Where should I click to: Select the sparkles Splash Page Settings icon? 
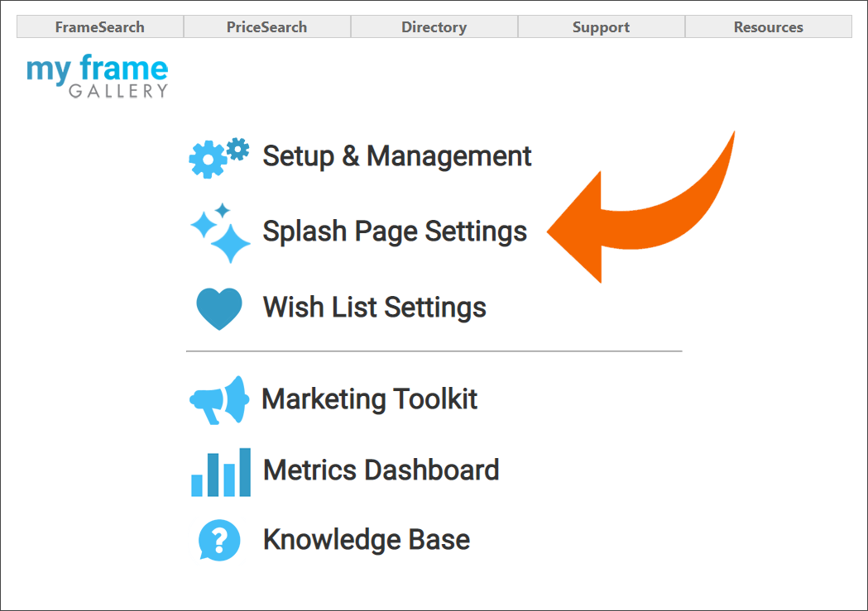point(218,231)
